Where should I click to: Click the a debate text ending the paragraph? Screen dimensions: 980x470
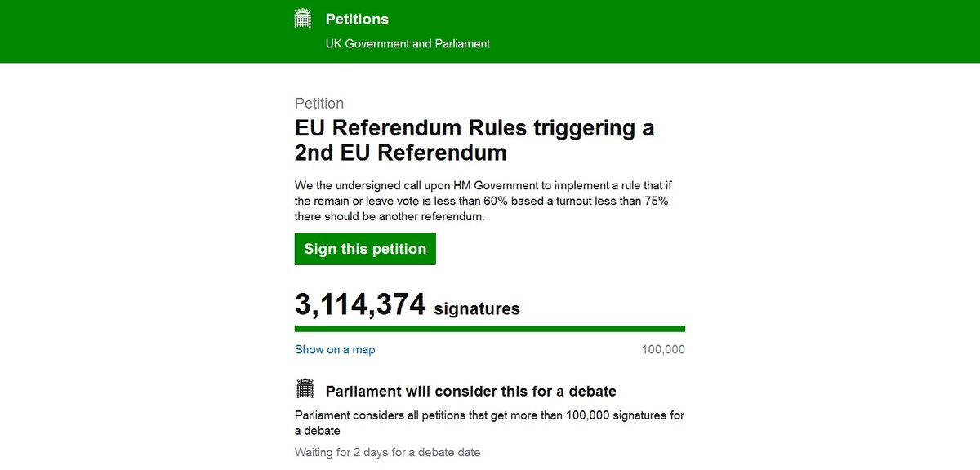pyautogui.click(x=318, y=430)
